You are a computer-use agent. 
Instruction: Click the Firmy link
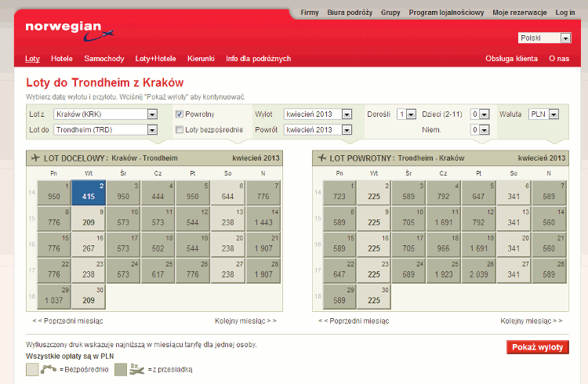pyautogui.click(x=310, y=13)
